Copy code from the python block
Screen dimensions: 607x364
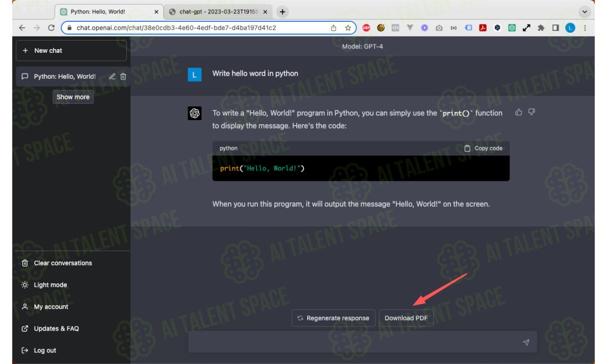point(483,148)
